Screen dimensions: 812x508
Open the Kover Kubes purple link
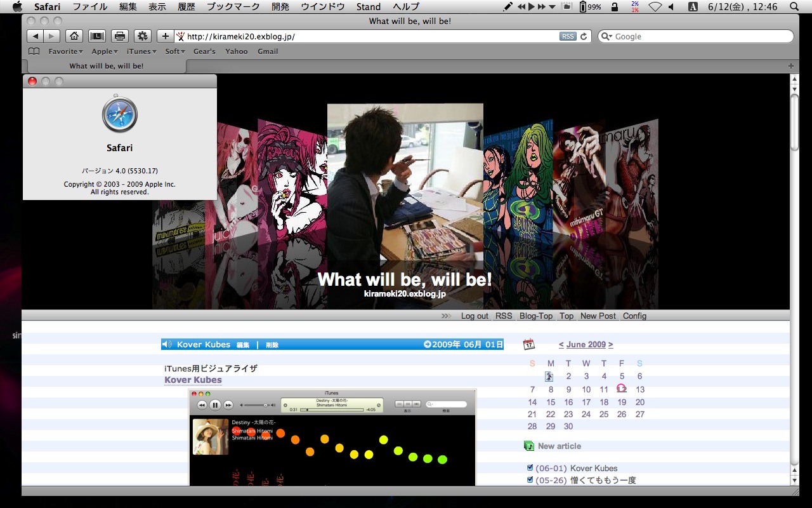(193, 380)
